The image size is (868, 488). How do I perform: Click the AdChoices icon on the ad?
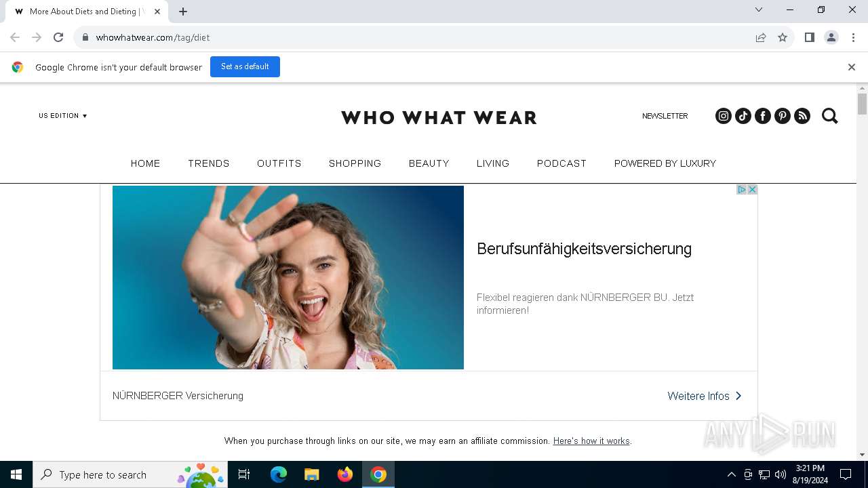[742, 190]
